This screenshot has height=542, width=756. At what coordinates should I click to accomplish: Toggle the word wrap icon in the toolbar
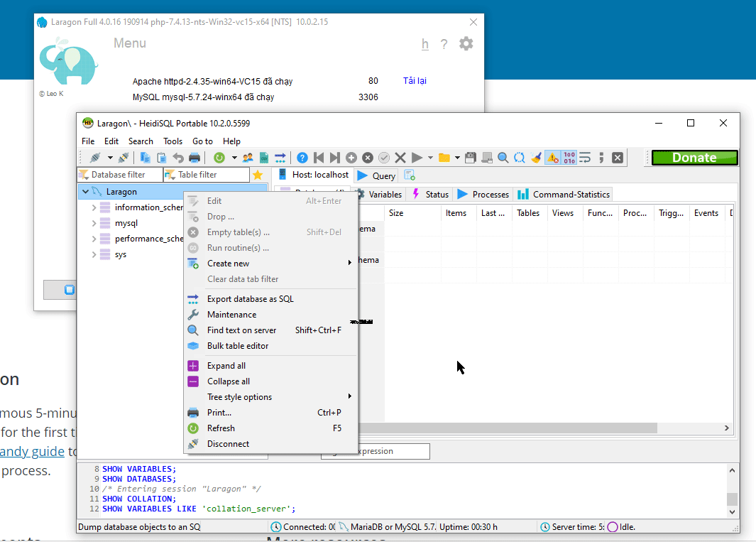point(585,157)
